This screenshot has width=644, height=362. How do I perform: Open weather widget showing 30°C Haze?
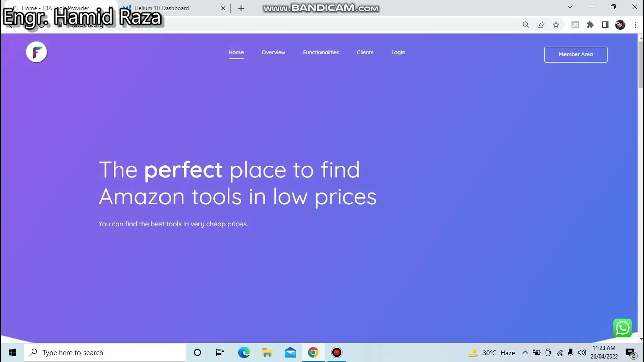[491, 353]
